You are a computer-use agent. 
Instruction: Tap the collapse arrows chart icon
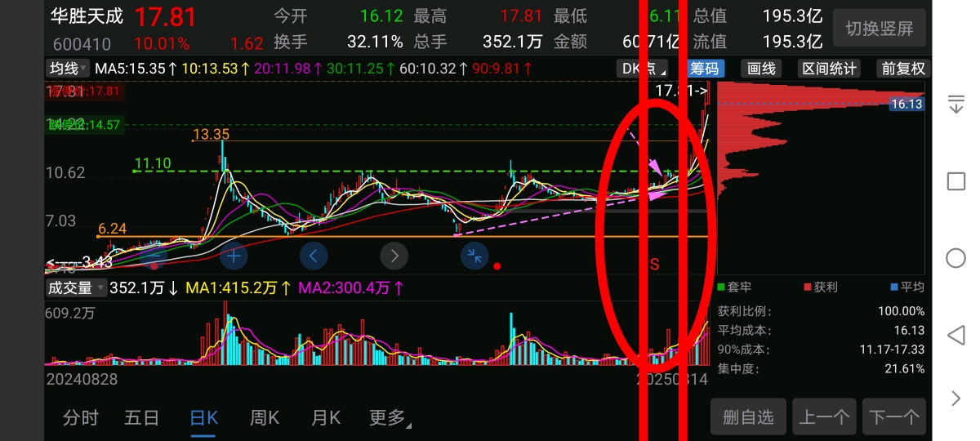click(474, 256)
